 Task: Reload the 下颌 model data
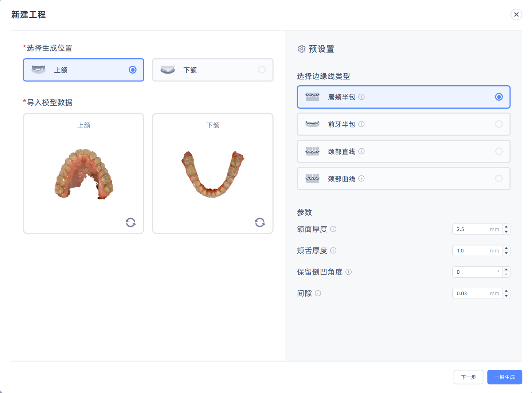[x=260, y=222]
